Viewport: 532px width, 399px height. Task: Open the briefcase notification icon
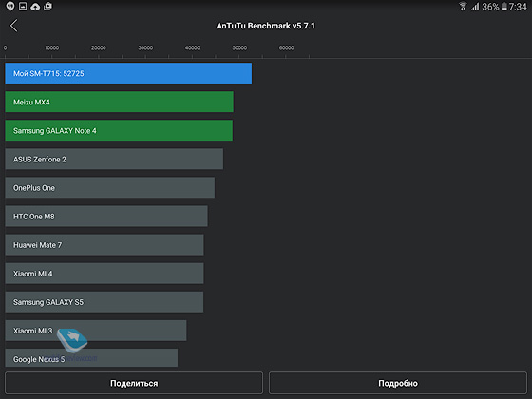47,6
